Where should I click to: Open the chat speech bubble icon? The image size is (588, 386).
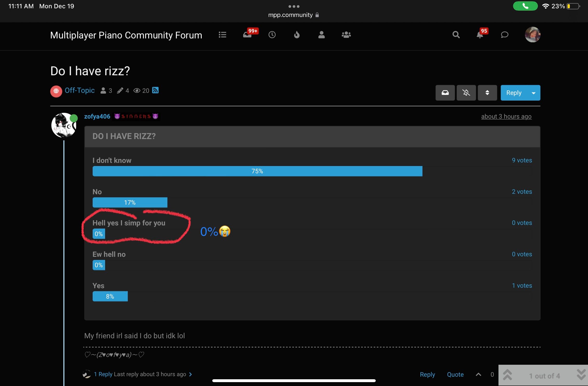(x=504, y=35)
